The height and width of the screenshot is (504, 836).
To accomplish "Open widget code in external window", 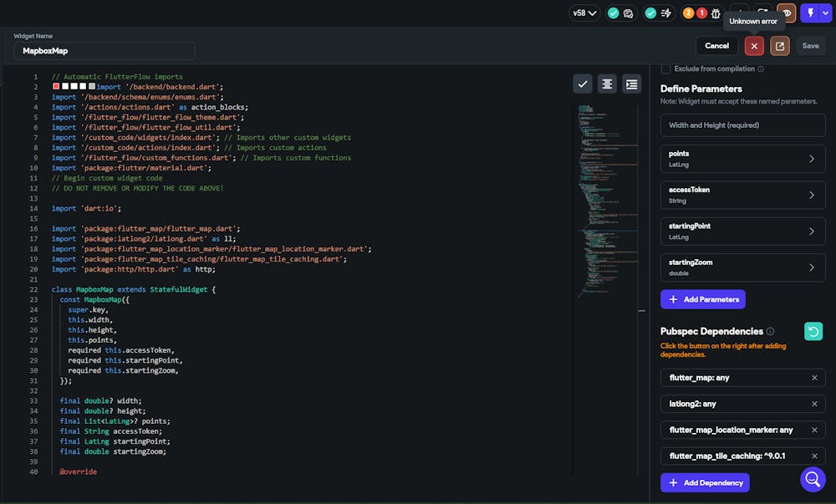I will [780, 46].
